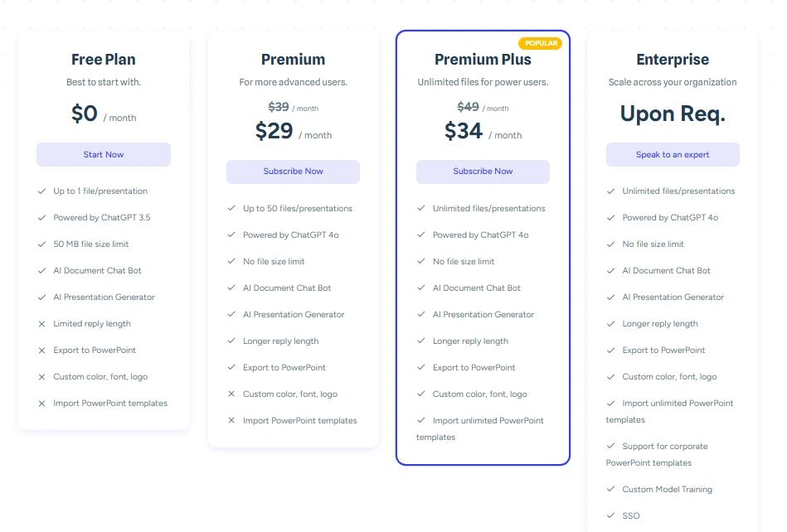Click checkmark beside Enterprise SSO feature
This screenshot has width=787, height=532.
point(611,516)
